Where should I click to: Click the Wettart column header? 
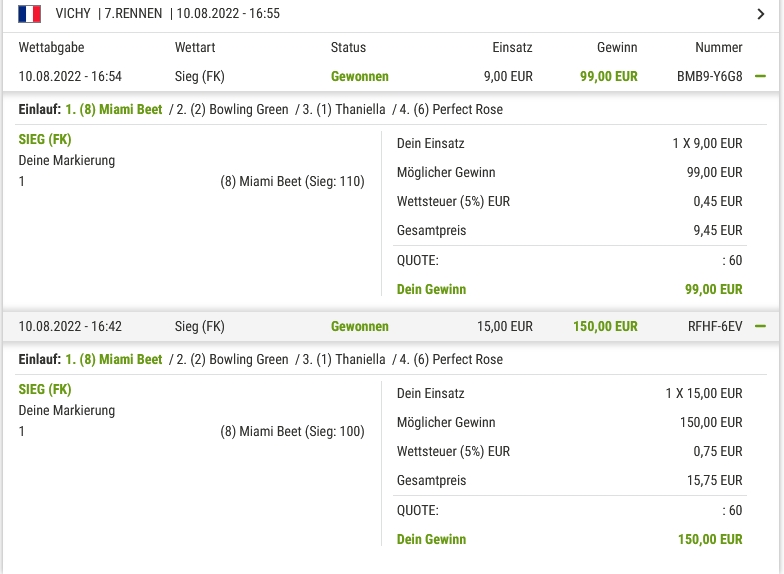(x=195, y=48)
